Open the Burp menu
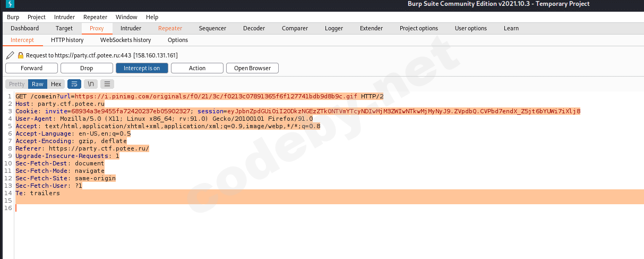 [x=13, y=17]
